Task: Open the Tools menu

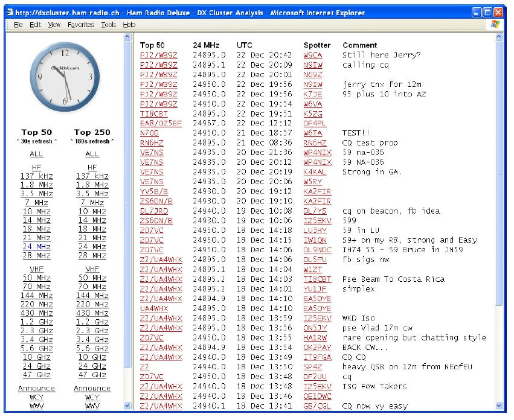Action: pyautogui.click(x=109, y=25)
